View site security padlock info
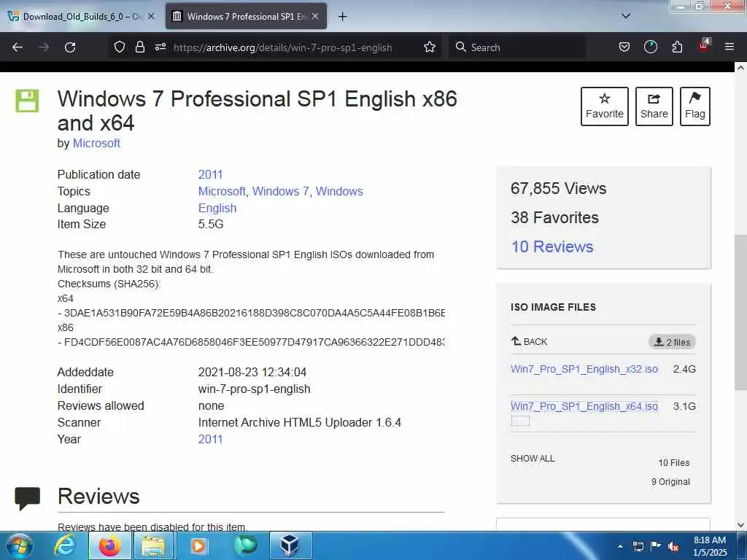The width and height of the screenshot is (747, 560). tap(139, 47)
